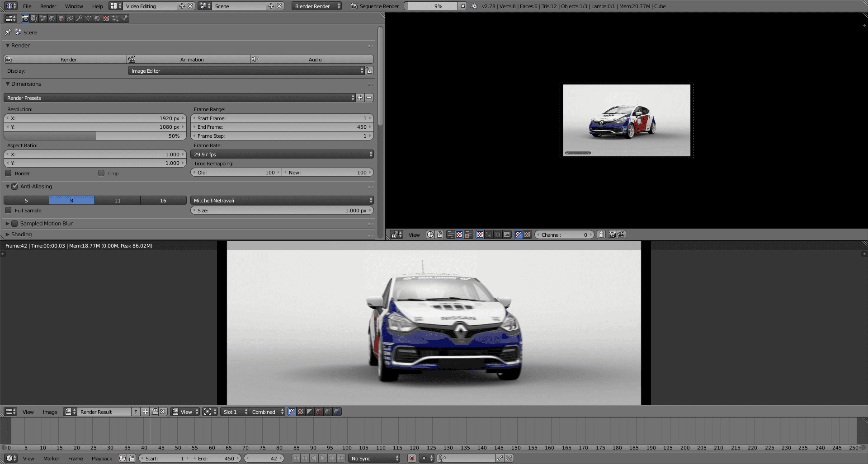This screenshot has width=868, height=464.
Task: Open the Marker menu in timeline
Action: click(51, 458)
